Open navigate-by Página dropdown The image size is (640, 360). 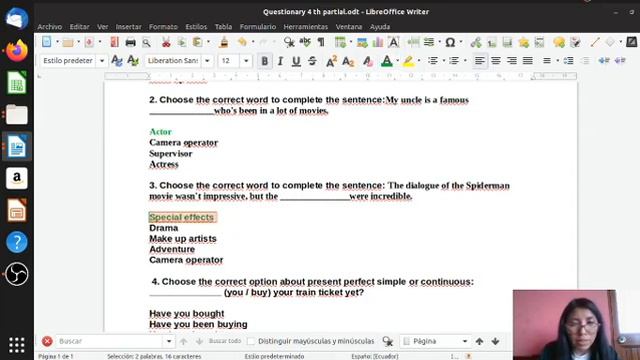(464, 341)
